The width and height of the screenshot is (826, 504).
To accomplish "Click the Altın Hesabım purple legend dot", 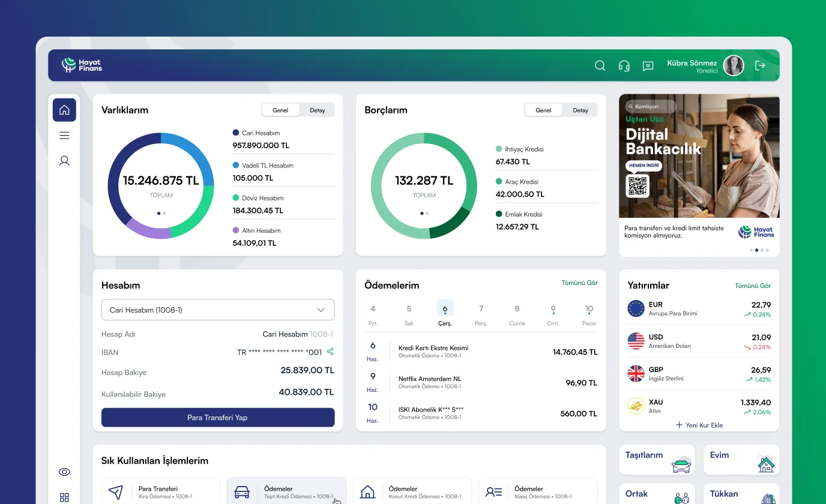I will [236, 230].
